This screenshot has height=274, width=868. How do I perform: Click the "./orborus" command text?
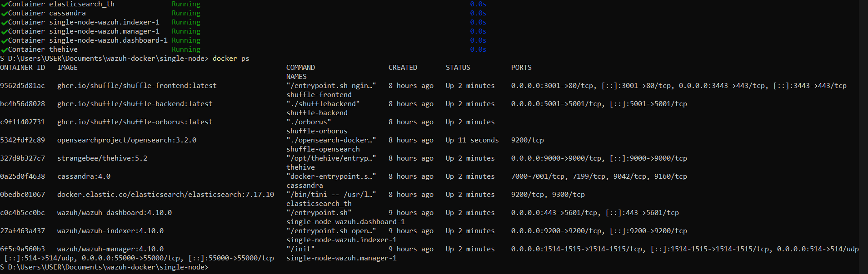309,122
